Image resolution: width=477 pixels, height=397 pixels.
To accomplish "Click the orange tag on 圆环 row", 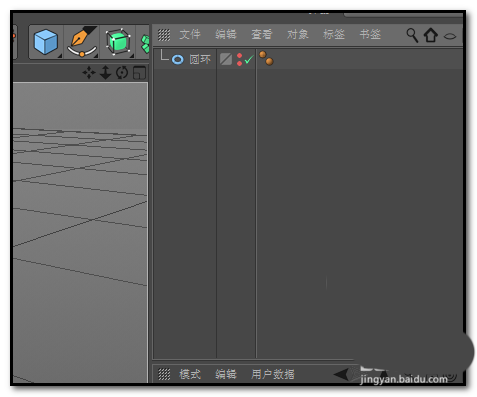I will pos(266,58).
